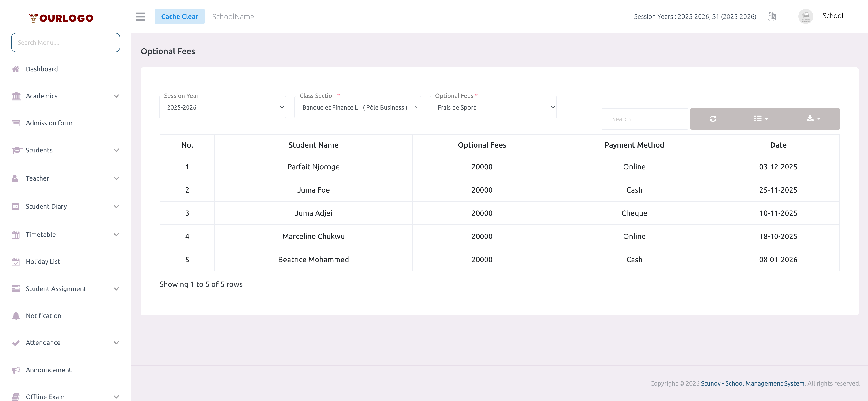Click inside the table Search field
The width and height of the screenshot is (868, 401).
(644, 118)
